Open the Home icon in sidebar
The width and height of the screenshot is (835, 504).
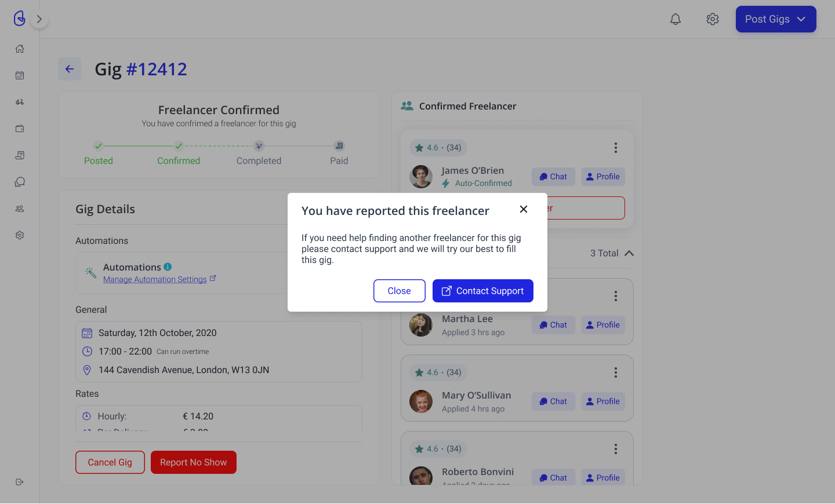click(x=20, y=49)
